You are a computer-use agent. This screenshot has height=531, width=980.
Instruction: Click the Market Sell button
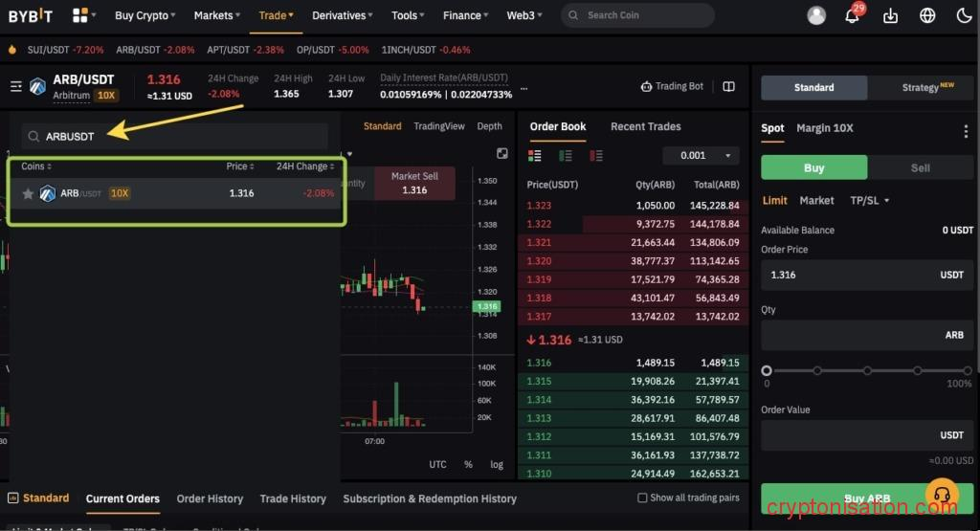coord(414,183)
